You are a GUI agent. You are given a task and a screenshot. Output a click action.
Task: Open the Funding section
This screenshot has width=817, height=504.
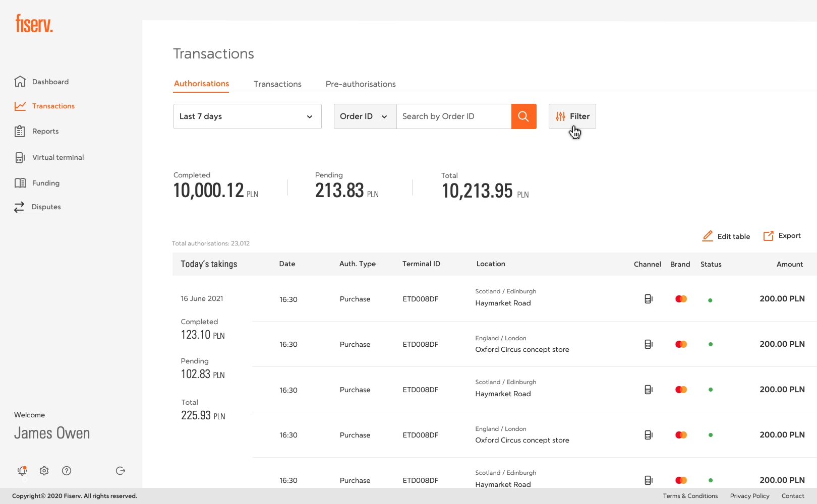[x=20, y=183]
